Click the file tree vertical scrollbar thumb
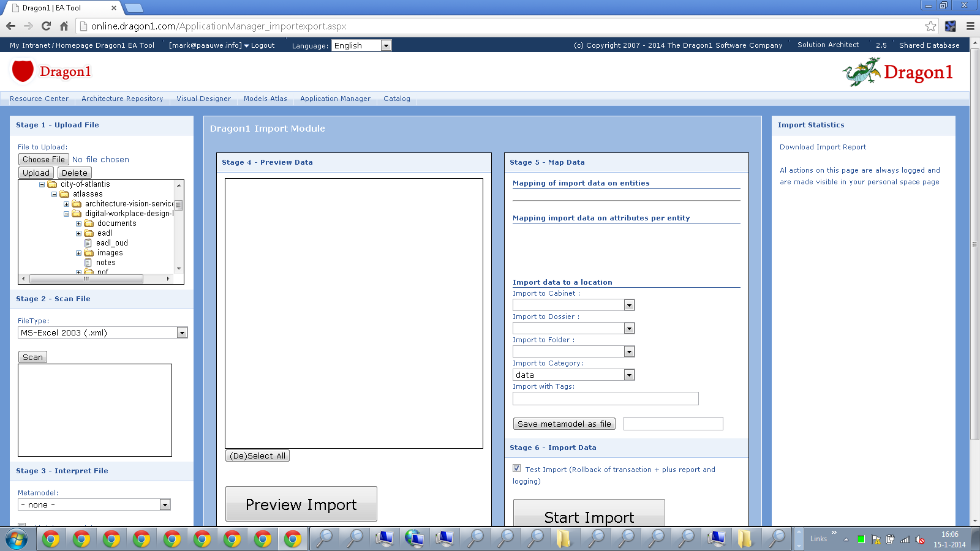This screenshot has width=980, height=551. (x=179, y=205)
